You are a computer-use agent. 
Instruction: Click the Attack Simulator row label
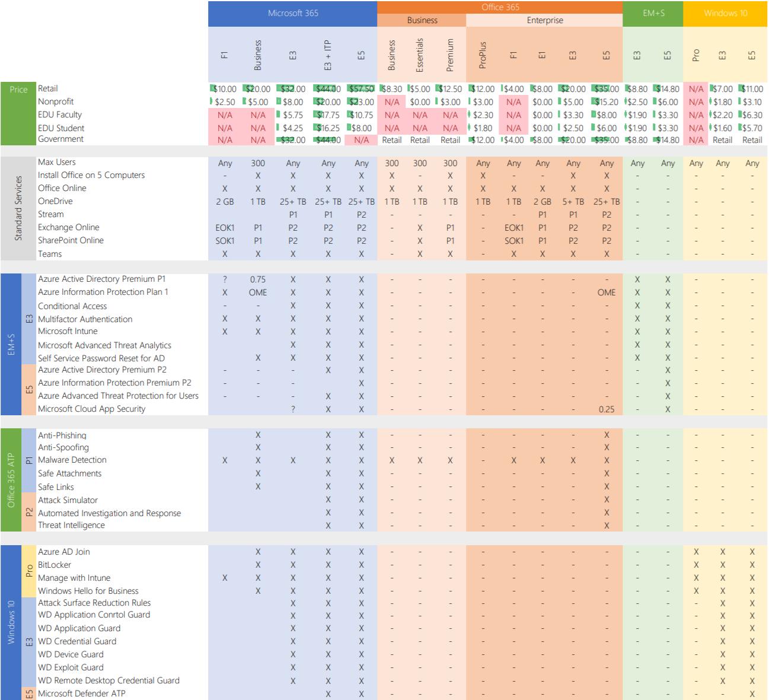pos(68,500)
